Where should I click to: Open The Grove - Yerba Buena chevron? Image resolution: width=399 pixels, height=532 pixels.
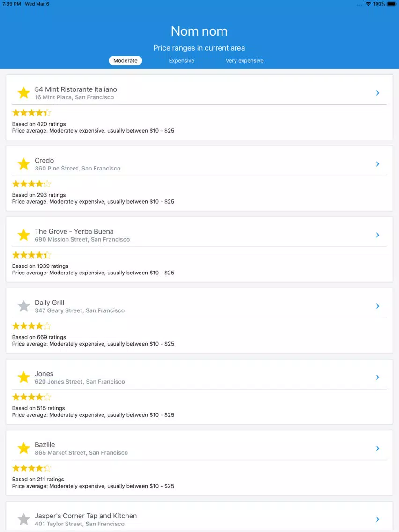[x=377, y=235]
